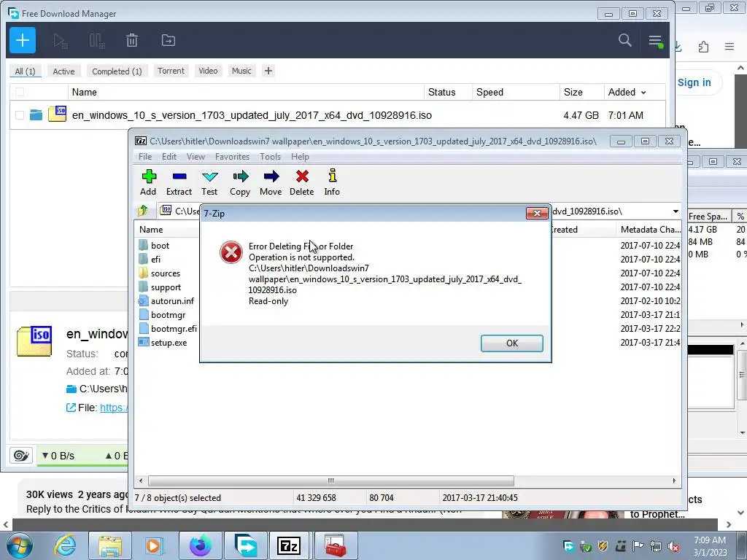Click the Sign in link in Firefox
Image resolution: width=747 pixels, height=560 pixels.
pos(694,82)
